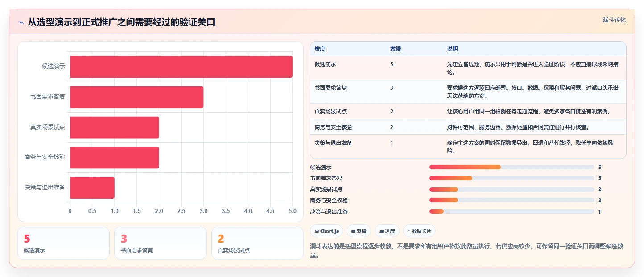Click the 决策与退出准备 label in the progress list
The width and height of the screenshot is (644, 277).
click(x=329, y=211)
